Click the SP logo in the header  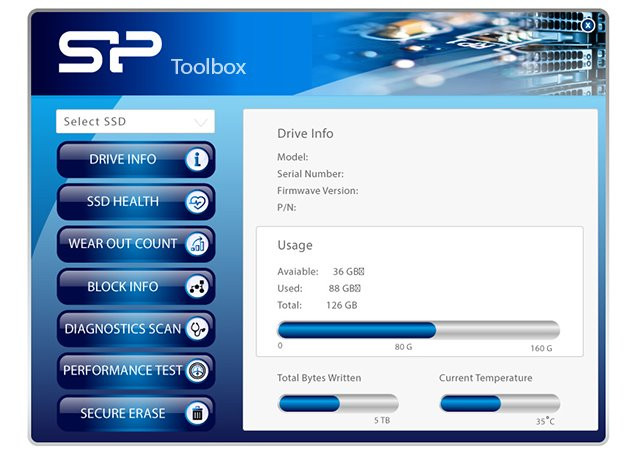110,52
